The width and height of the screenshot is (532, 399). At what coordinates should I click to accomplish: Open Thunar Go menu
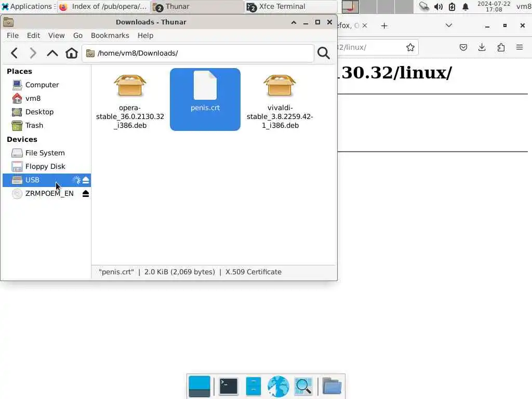coord(78,36)
